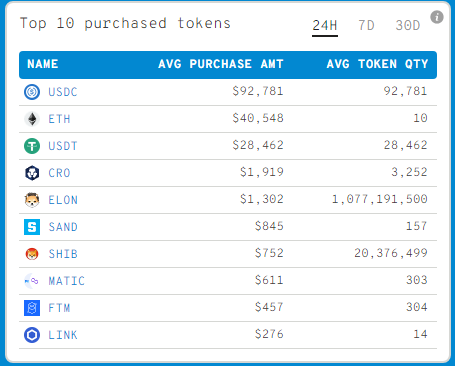Click the green Tether USDT icon
Viewport: 455px width, 366px height.
(32, 146)
